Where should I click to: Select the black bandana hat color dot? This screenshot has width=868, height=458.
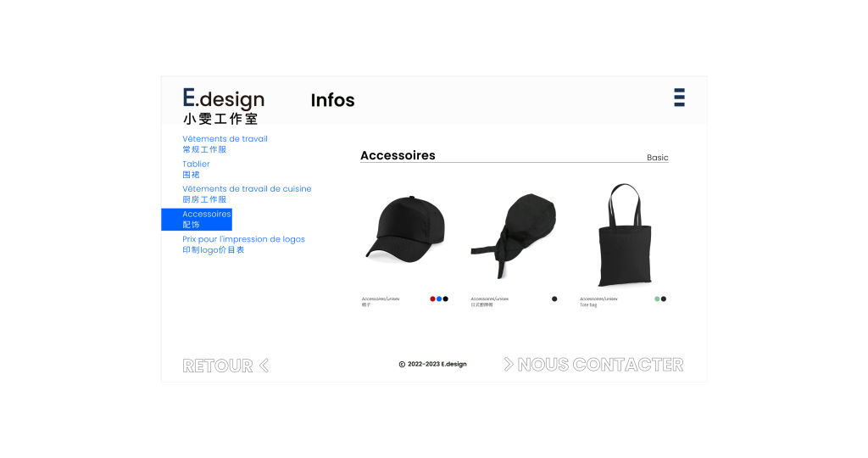coord(554,299)
